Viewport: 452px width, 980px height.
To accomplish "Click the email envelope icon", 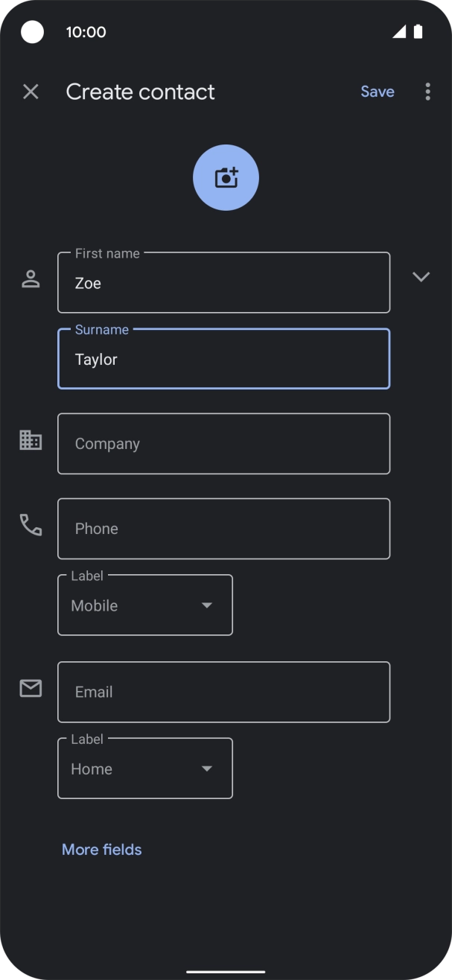I will click(x=31, y=688).
